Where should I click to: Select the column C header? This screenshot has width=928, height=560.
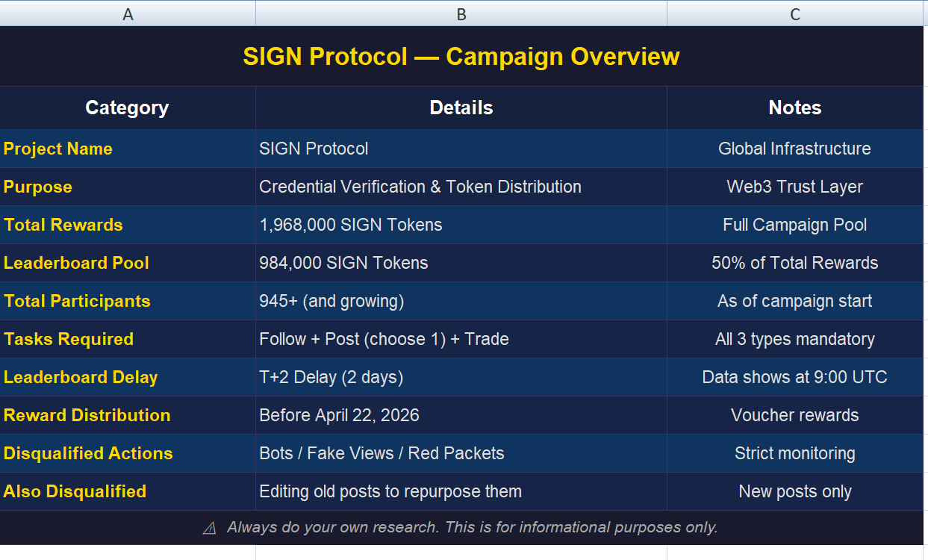pyautogui.click(x=795, y=13)
